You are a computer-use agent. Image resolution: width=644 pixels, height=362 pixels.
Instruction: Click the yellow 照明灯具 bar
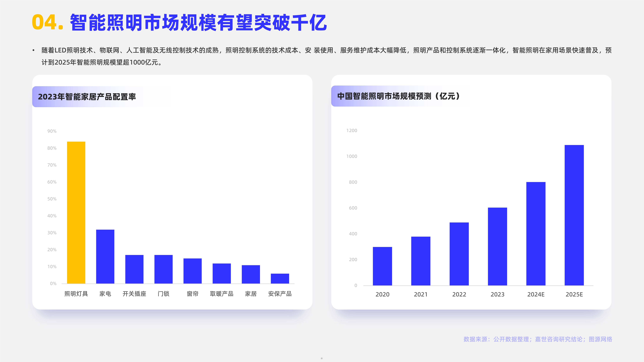(76, 213)
